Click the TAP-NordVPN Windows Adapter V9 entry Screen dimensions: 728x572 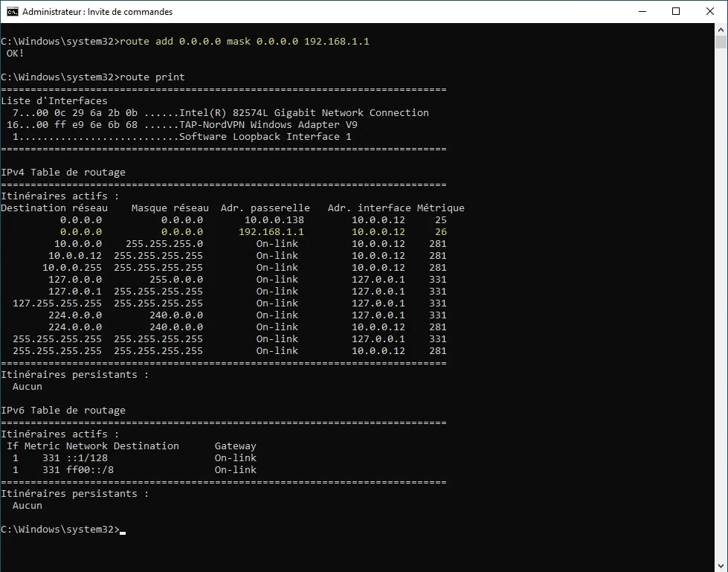point(268,125)
